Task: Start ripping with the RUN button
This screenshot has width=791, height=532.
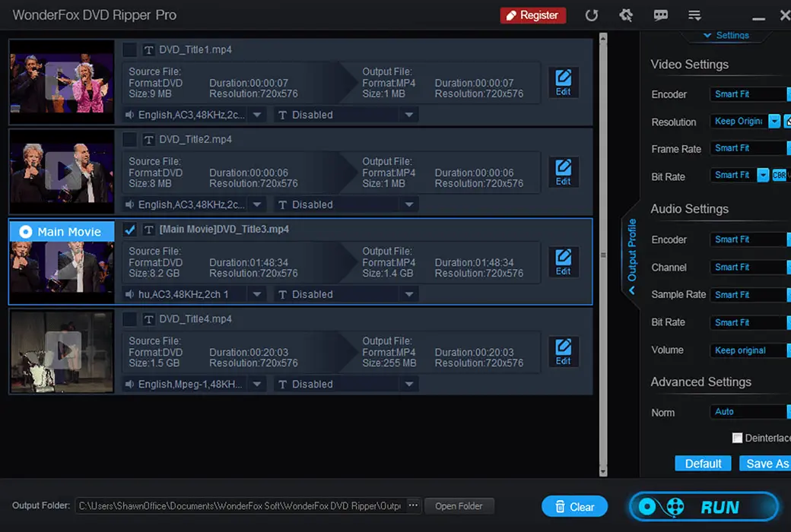Action: pyautogui.click(x=704, y=506)
